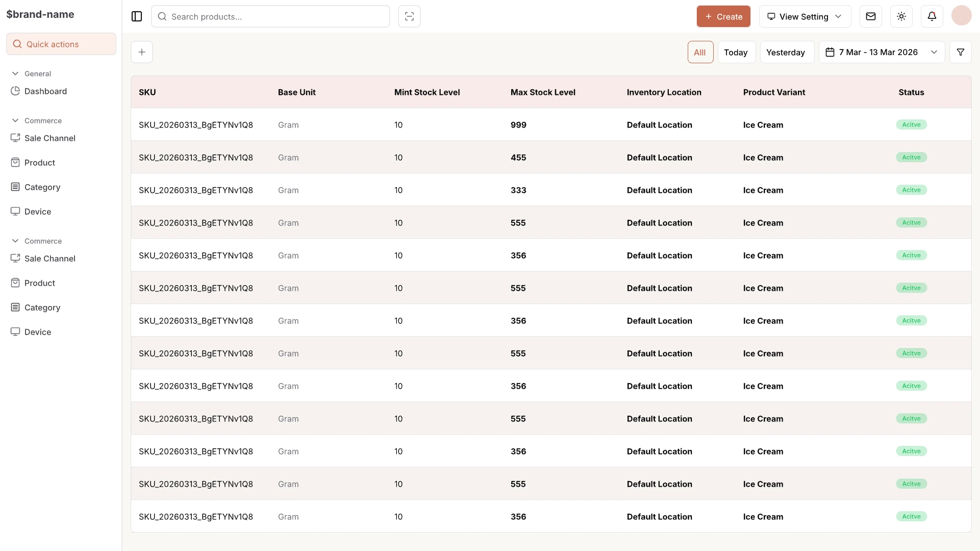Collapse the left sidebar panel
This screenshot has width=980, height=551.
[x=136, y=16]
